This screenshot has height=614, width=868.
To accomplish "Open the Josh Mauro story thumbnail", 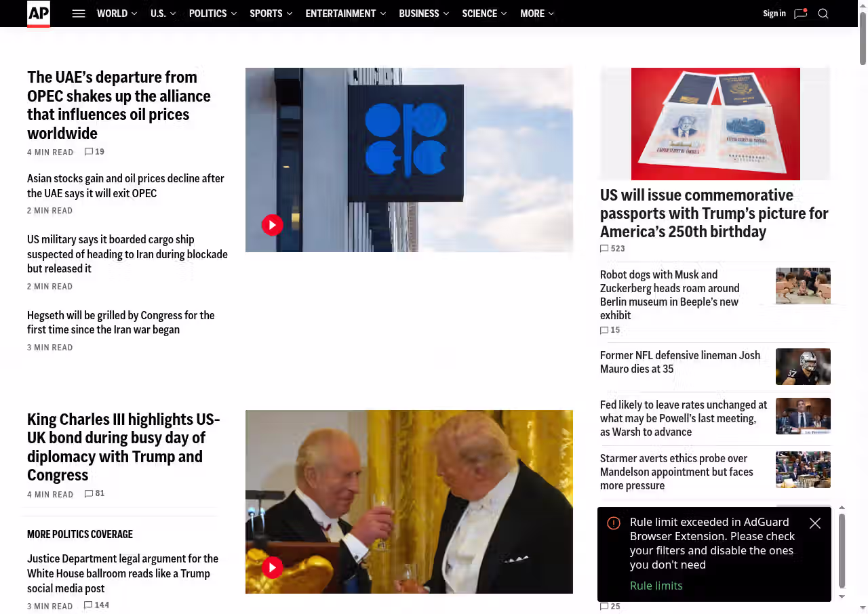I will [x=803, y=367].
